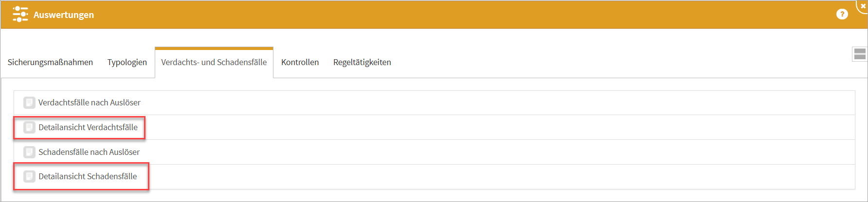Open the Verdachtsfälle nach Auslöser report
This screenshot has width=868, height=202.
point(90,102)
